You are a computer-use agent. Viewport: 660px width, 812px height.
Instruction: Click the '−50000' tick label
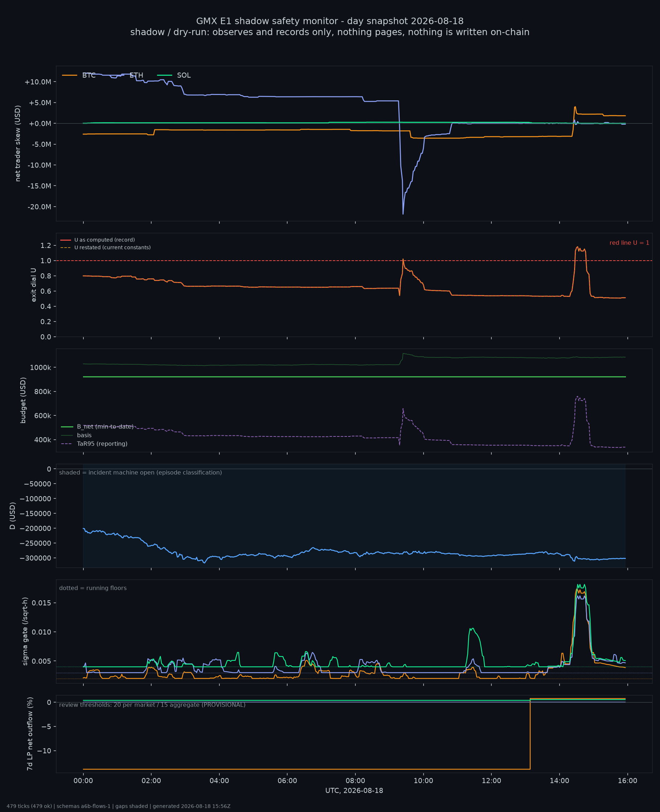point(38,484)
